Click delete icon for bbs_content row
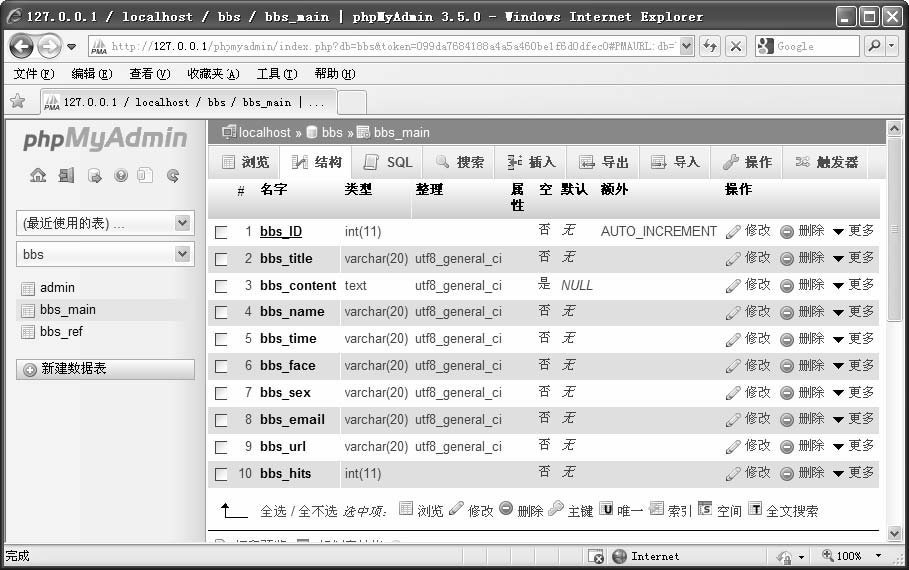This screenshot has height=570, width=909. (787, 285)
